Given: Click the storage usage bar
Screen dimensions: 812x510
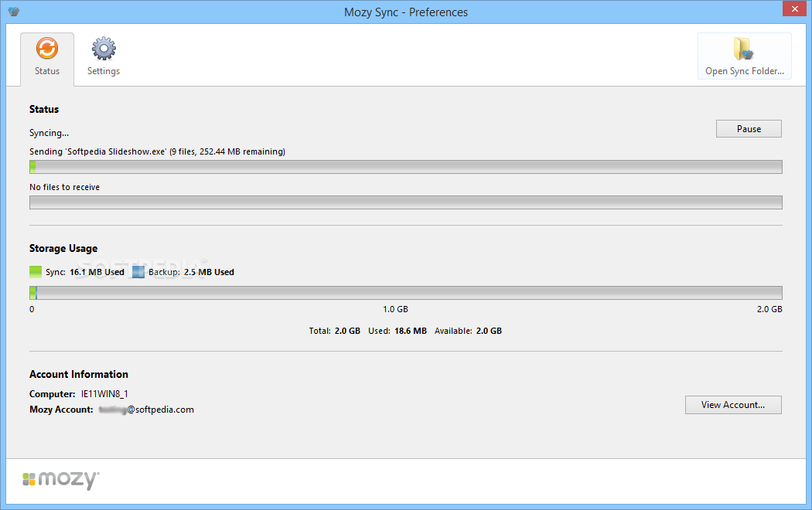Looking at the screenshot, I should [406, 293].
